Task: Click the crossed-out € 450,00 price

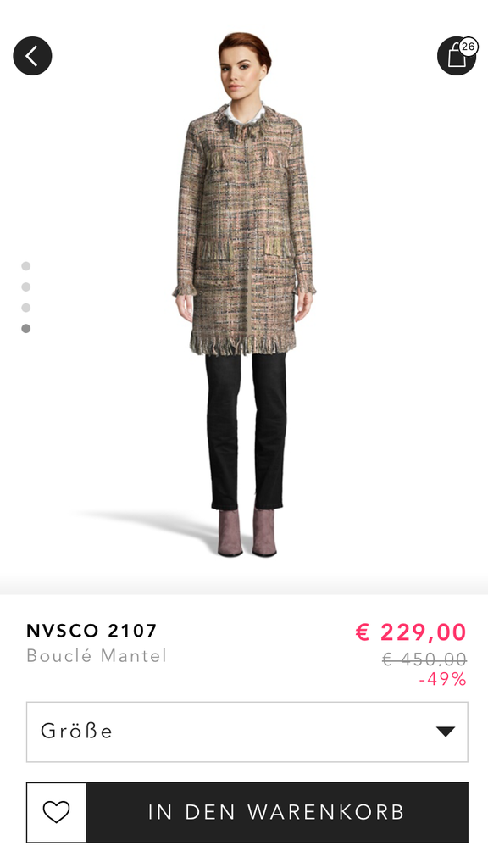Action: [424, 659]
